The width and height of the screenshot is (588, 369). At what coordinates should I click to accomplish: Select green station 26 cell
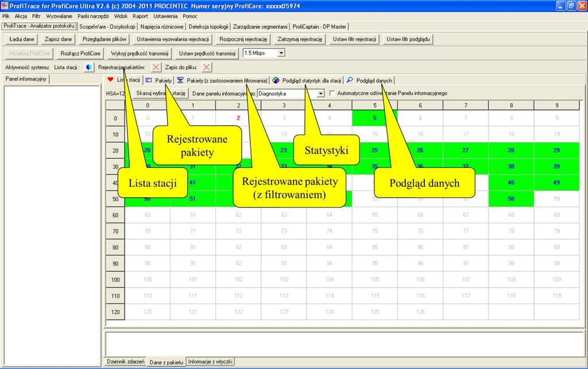420,150
